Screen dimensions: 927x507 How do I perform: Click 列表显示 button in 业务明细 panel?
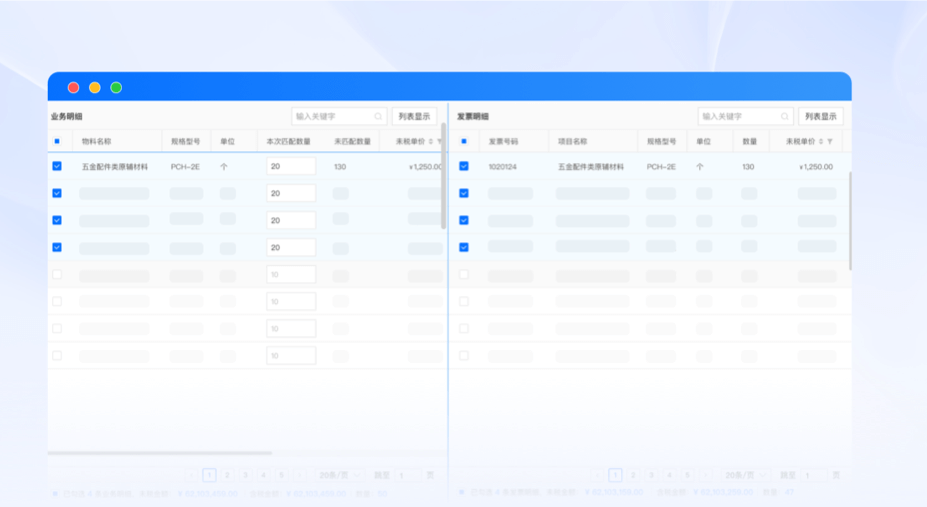coord(414,117)
